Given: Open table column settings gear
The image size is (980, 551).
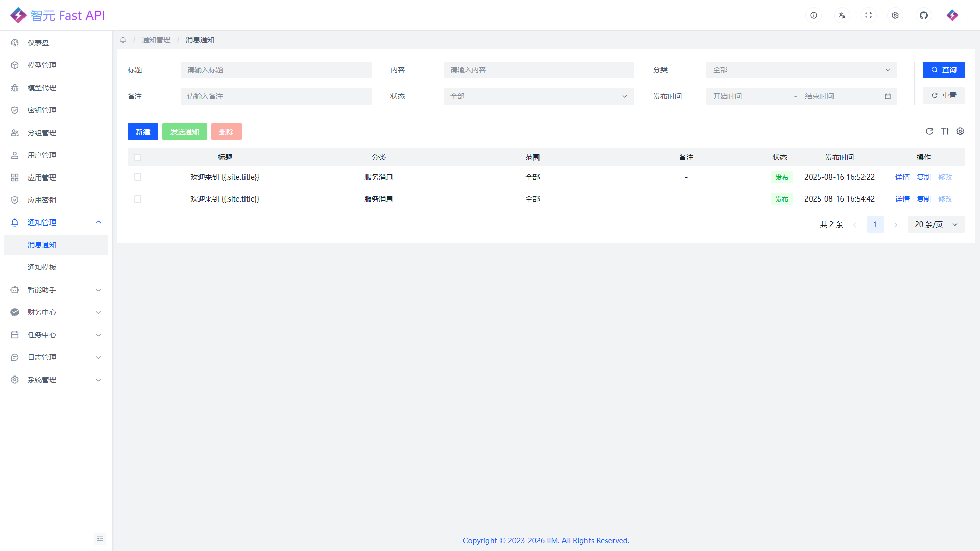Looking at the screenshot, I should [x=960, y=131].
